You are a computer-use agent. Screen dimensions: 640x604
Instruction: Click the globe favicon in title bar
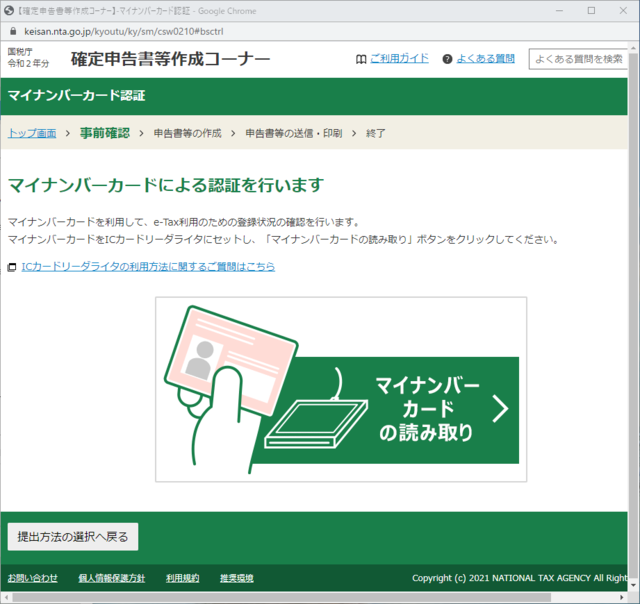click(x=9, y=11)
